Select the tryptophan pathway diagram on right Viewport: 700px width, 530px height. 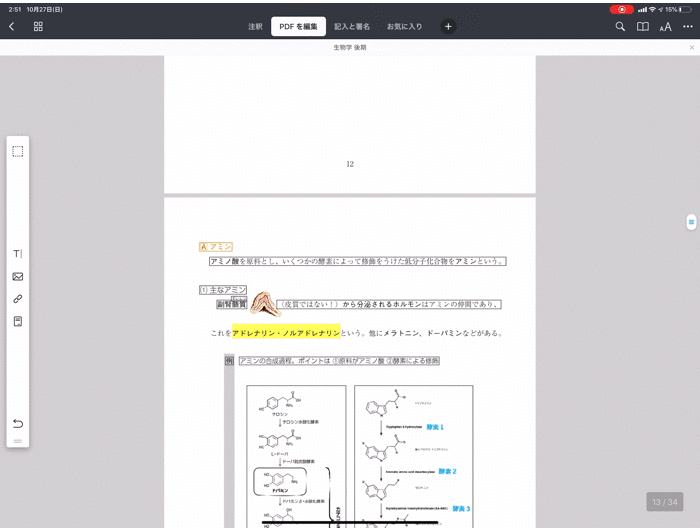[414, 457]
